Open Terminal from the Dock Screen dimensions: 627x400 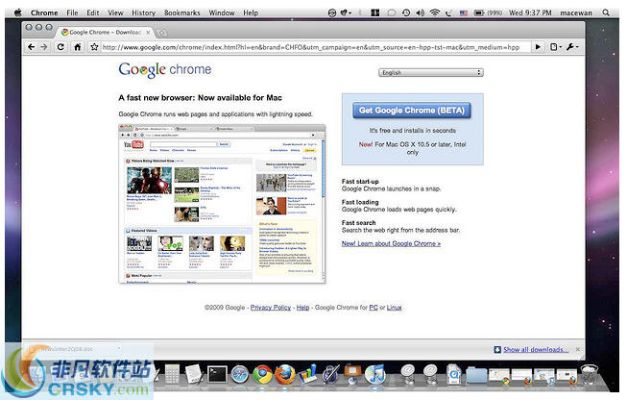tap(216, 374)
